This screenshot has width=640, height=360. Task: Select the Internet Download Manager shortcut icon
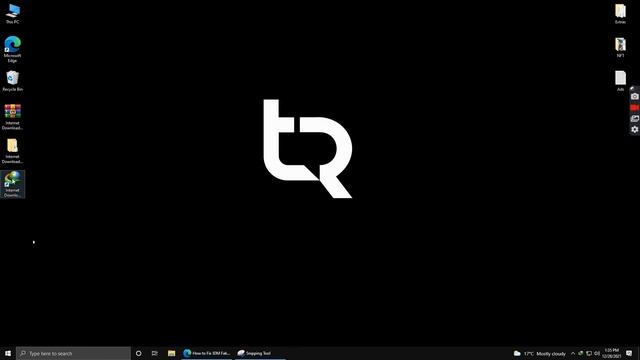pyautogui.click(x=13, y=184)
